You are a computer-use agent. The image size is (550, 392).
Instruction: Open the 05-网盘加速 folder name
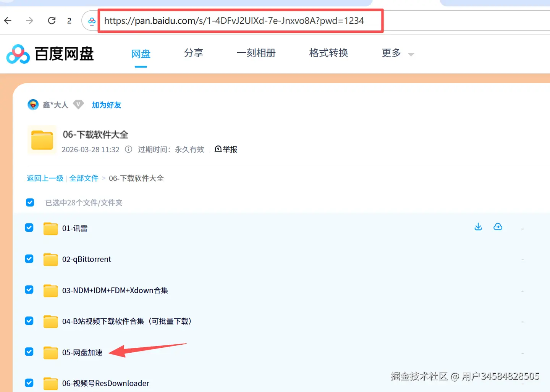point(82,352)
